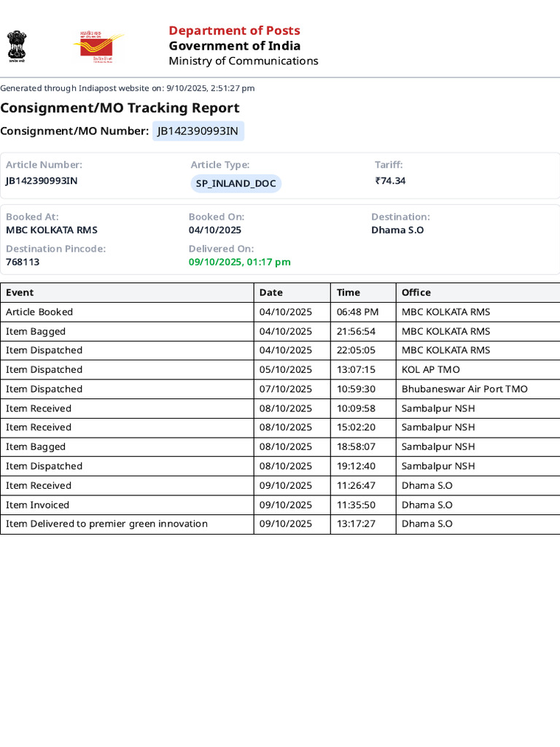The width and height of the screenshot is (560, 747).
Task: Click the time 06:48 PM cell
Action: tap(363, 312)
